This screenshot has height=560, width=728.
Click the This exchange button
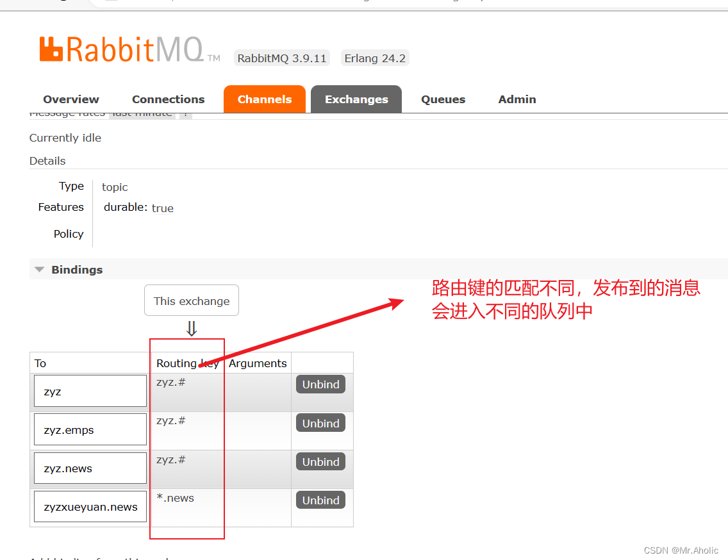click(x=191, y=300)
